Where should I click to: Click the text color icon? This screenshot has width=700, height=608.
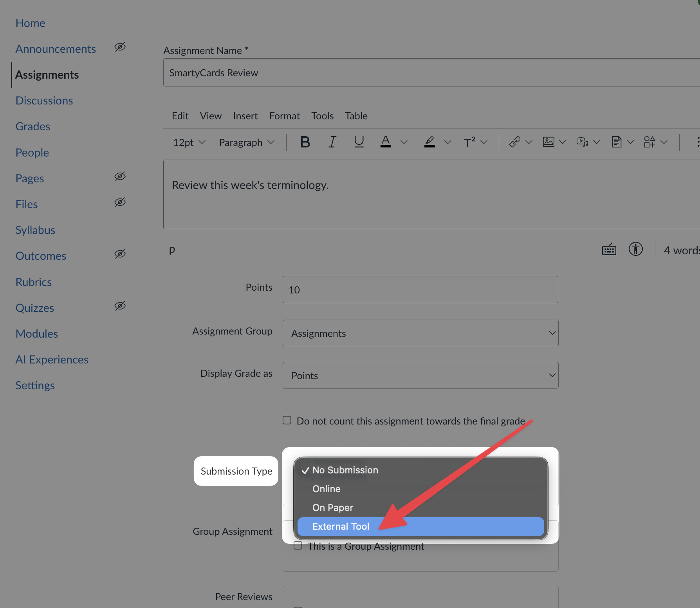click(386, 142)
